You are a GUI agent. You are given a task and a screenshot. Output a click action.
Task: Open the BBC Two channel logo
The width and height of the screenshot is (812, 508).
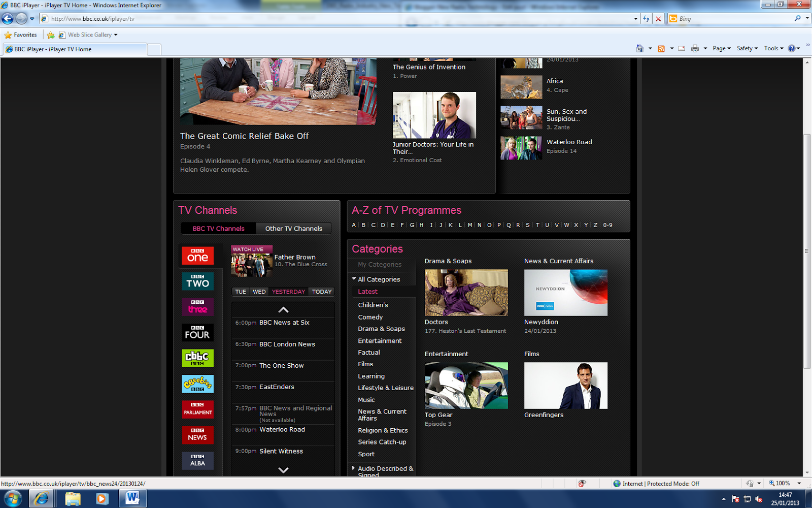point(197,281)
